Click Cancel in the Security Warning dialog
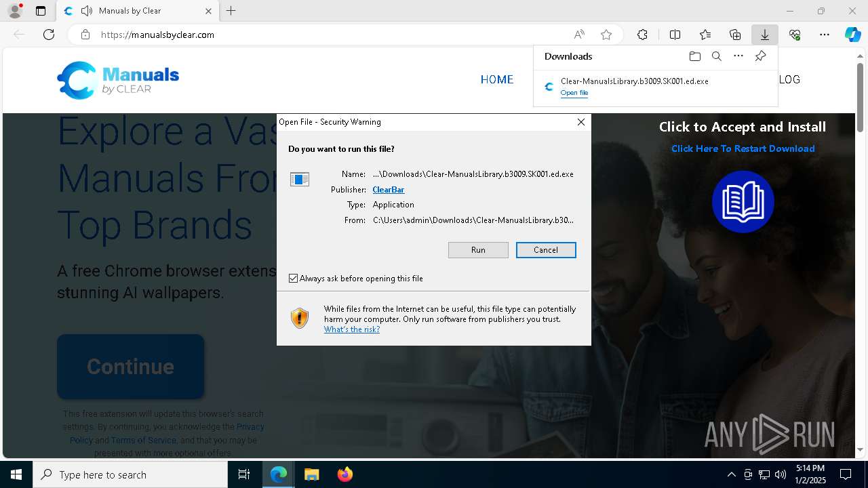868x488 pixels. pos(546,250)
